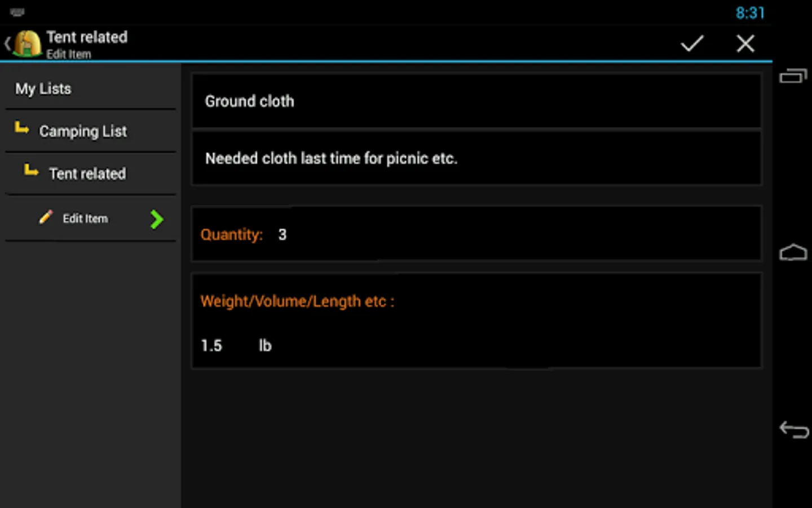Edit the Ground cloth name field
Image resolution: width=812 pixels, height=508 pixels.
(x=476, y=102)
